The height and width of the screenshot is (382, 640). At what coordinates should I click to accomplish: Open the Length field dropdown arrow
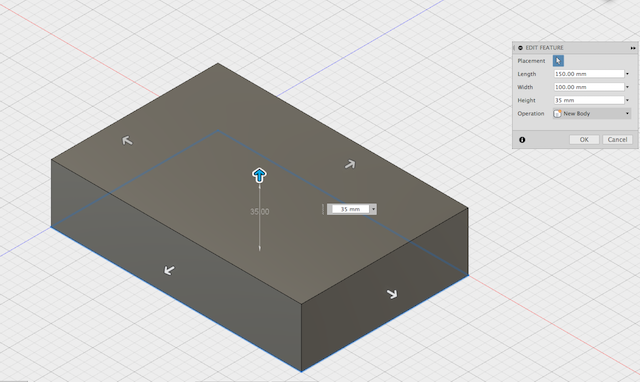[x=627, y=74]
